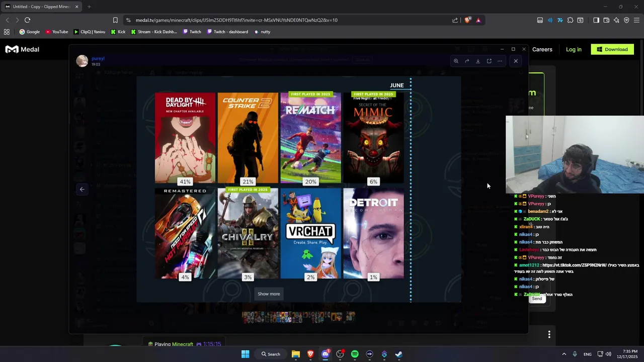This screenshot has height=362, width=644.
Task: Bookmark this page icon in address bar
Action: [x=115, y=20]
